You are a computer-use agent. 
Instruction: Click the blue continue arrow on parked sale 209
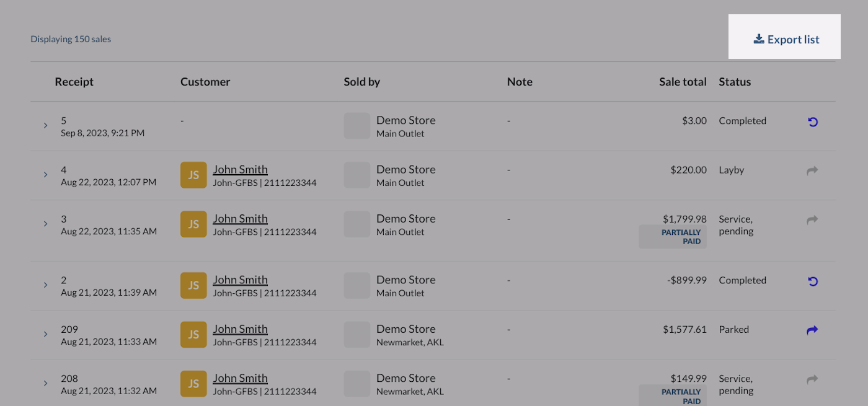[x=812, y=330]
